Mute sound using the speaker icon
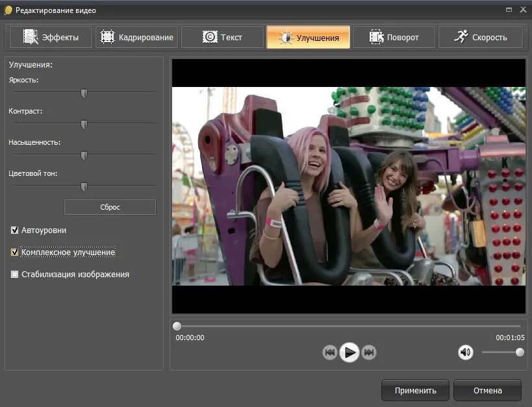532x407 pixels. pos(466,352)
